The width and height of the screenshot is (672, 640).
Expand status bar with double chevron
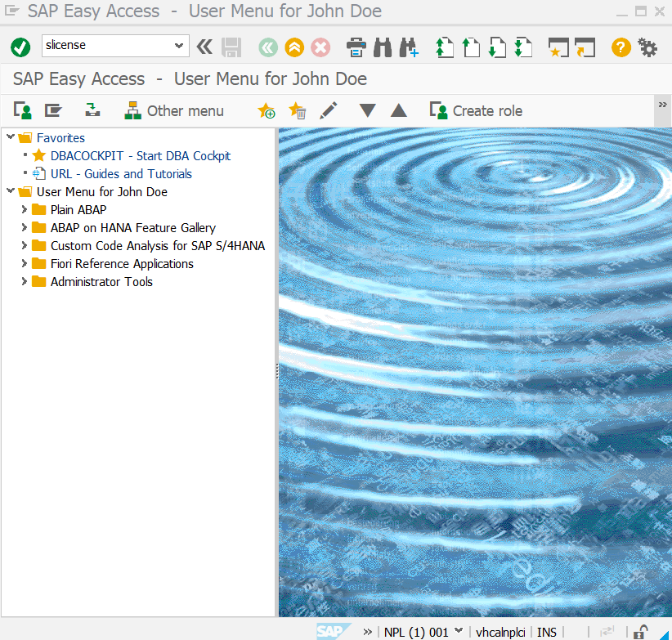[367, 632]
